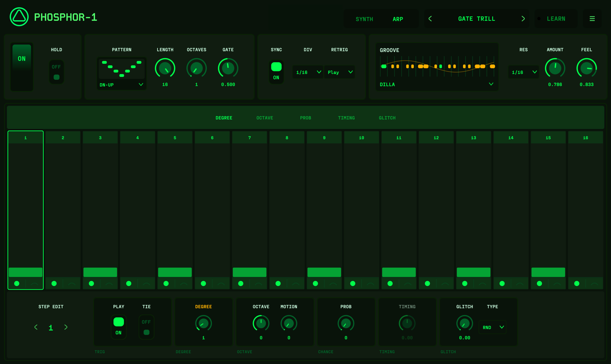Image resolution: width=611 pixels, height=364 pixels.
Task: Select step 12 header
Action: pyautogui.click(x=436, y=138)
